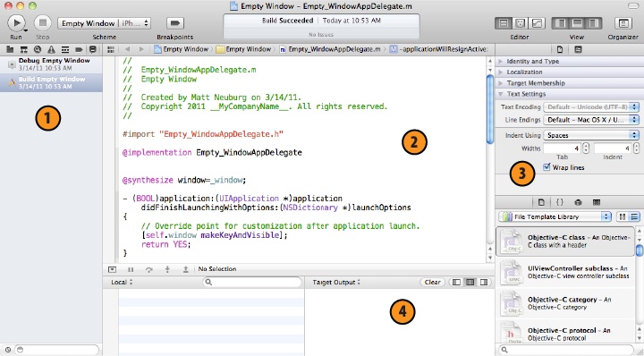Go forward in editor history
The width and height of the screenshot is (644, 356).
tap(141, 49)
